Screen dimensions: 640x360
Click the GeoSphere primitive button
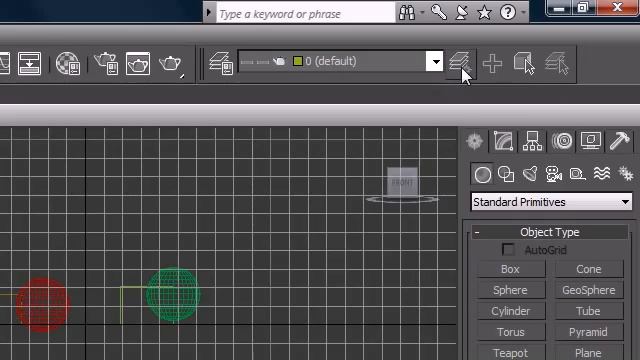tap(589, 290)
